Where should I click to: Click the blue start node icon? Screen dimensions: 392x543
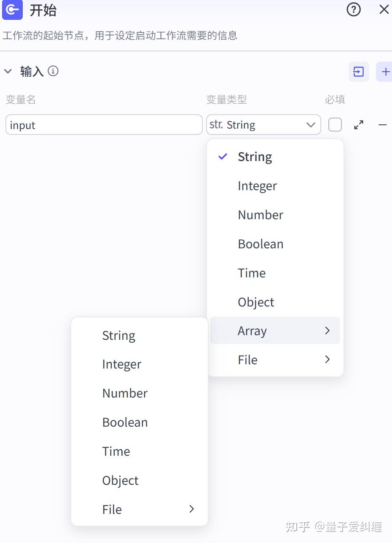(x=12, y=10)
